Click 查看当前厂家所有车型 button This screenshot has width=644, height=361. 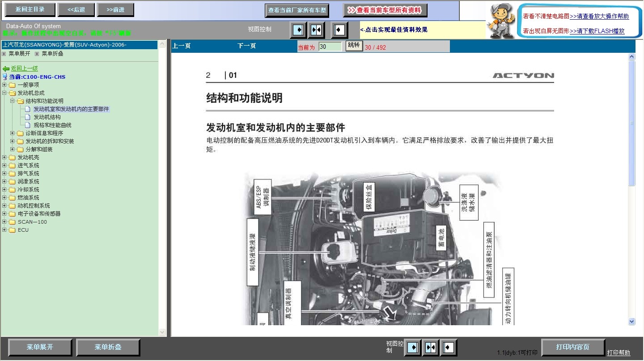[x=297, y=10]
